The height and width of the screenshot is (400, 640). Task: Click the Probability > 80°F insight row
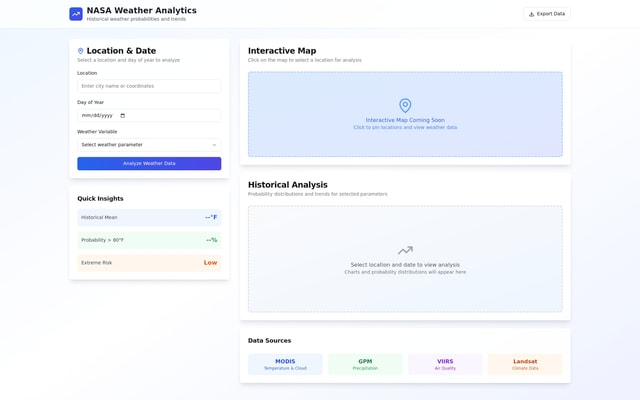pyautogui.click(x=149, y=240)
